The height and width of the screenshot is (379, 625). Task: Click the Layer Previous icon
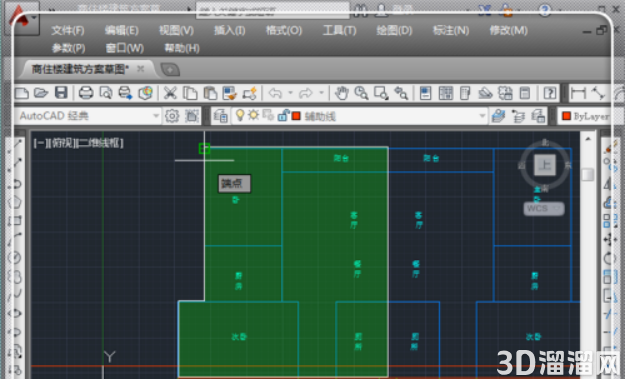click(518, 116)
